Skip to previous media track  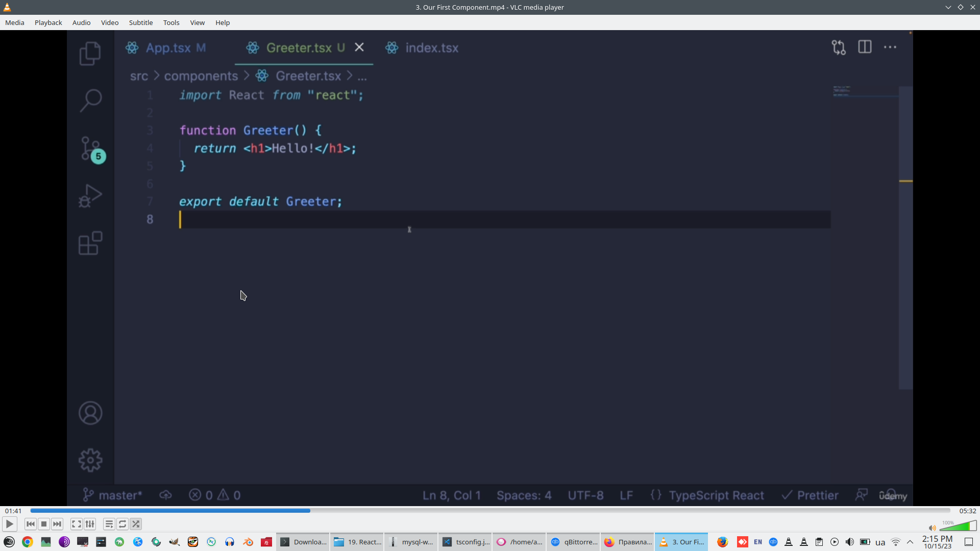[30, 524]
